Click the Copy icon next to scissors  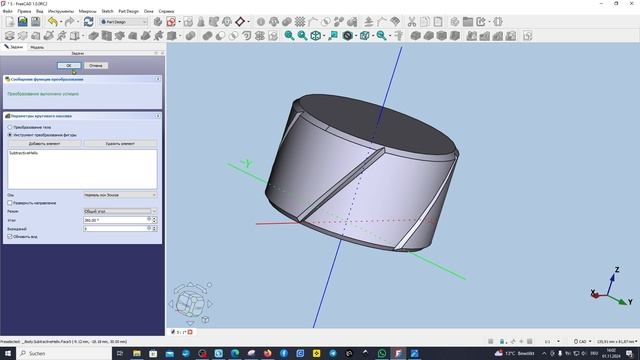click(x=424, y=22)
